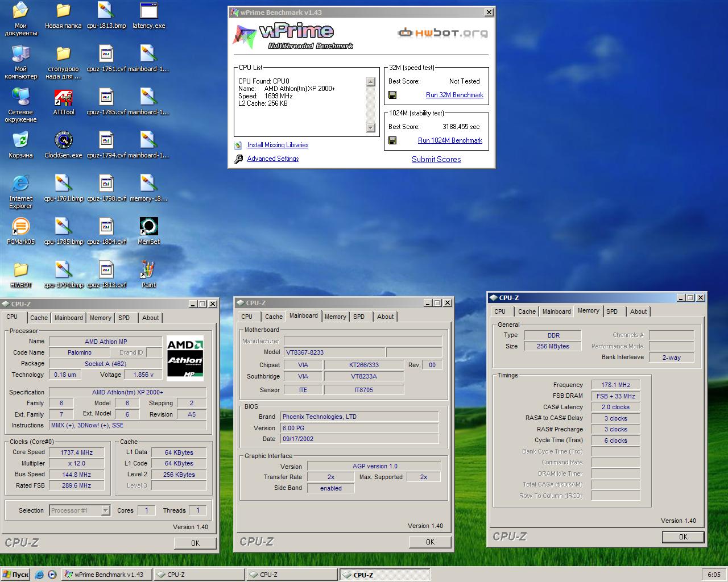Click the Пуск Start button

16,575
